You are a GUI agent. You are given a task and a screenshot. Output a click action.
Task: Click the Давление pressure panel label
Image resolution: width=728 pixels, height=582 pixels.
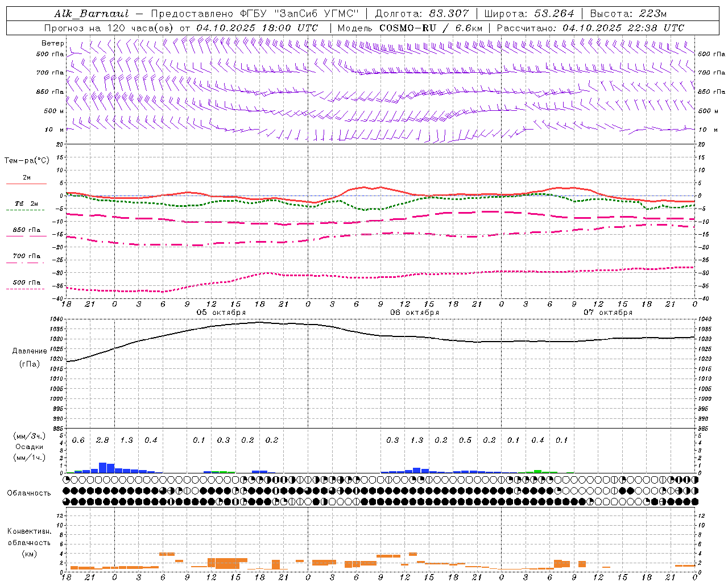point(30,351)
